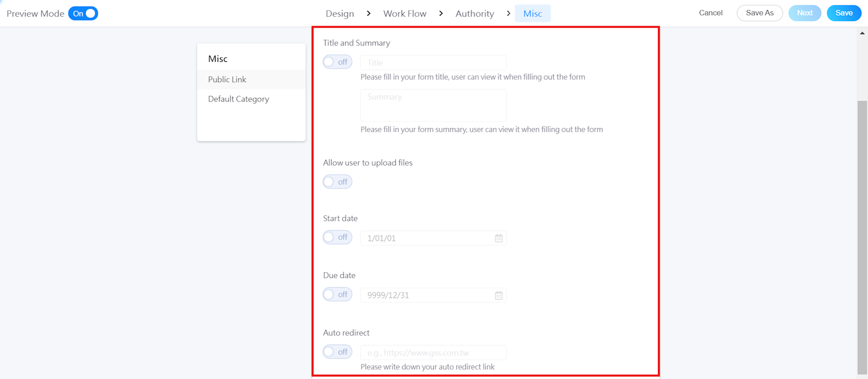Toggle the Start date switch on
868x379 pixels.
tap(337, 237)
